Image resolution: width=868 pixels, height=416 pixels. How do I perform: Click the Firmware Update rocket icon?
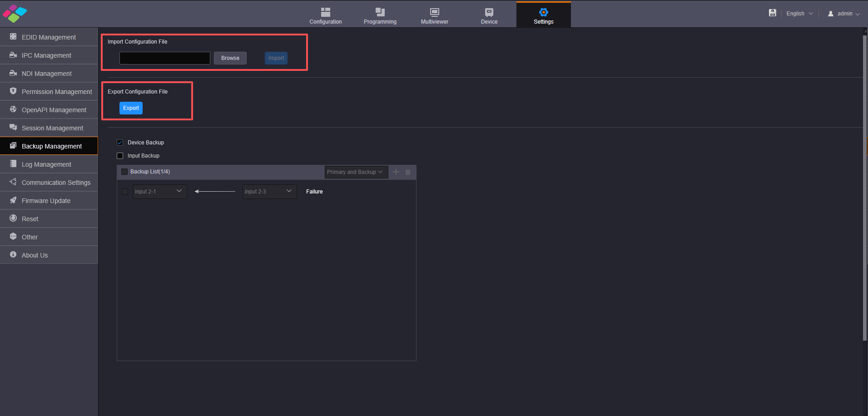(x=13, y=200)
